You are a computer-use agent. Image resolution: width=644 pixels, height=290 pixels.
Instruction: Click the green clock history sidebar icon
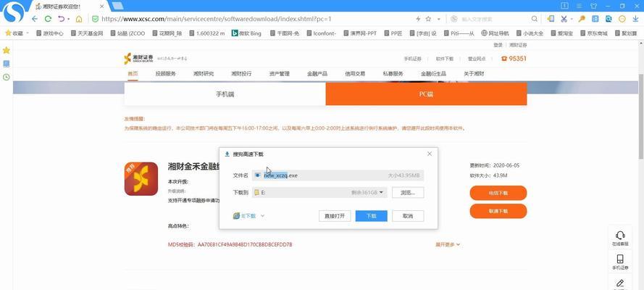(x=7, y=77)
